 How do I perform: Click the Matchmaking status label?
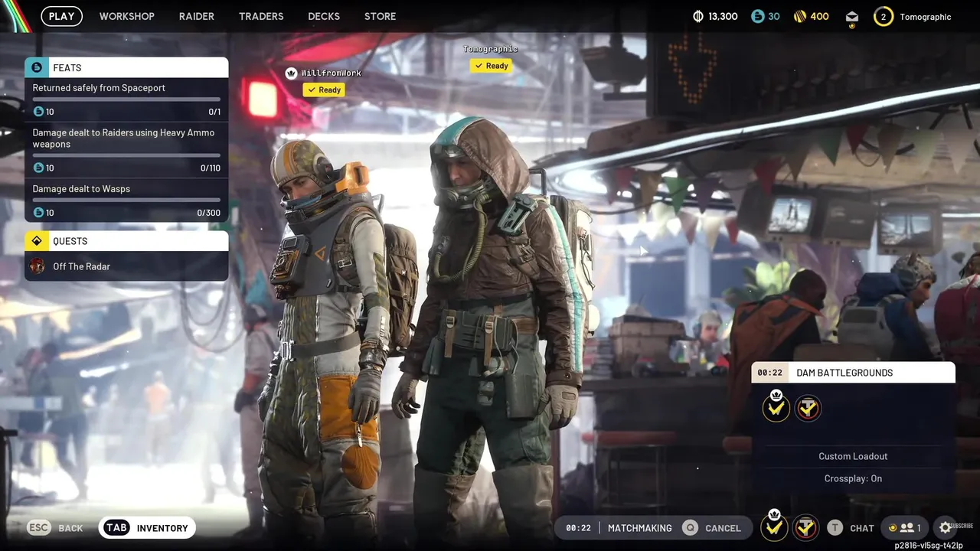639,528
